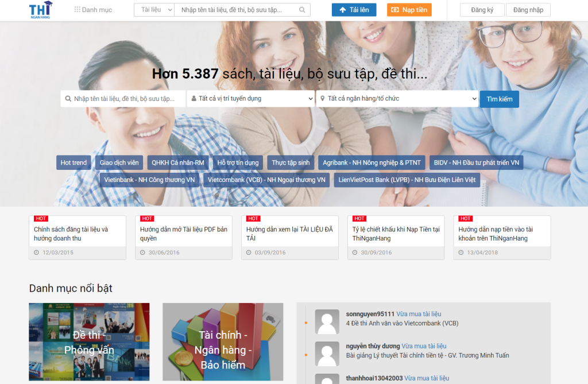588x384 pixels.
Task: Open the Đề thi - Phỏng vấn category thumbnail
Action: pyautogui.click(x=89, y=342)
